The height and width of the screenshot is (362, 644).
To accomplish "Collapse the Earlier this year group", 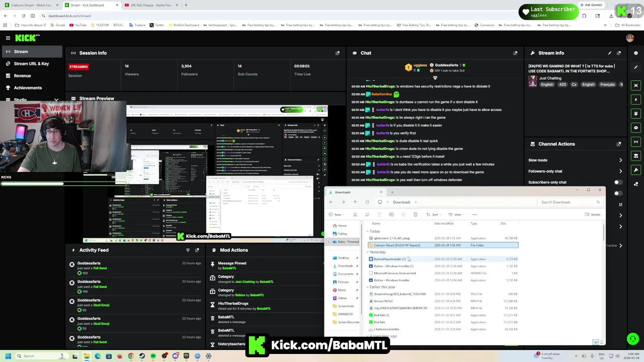I will 368,287.
